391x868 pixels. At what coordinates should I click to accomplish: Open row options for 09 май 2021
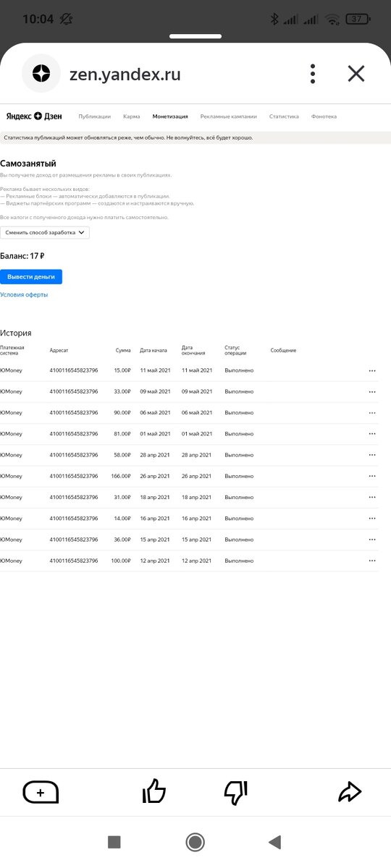point(372,391)
